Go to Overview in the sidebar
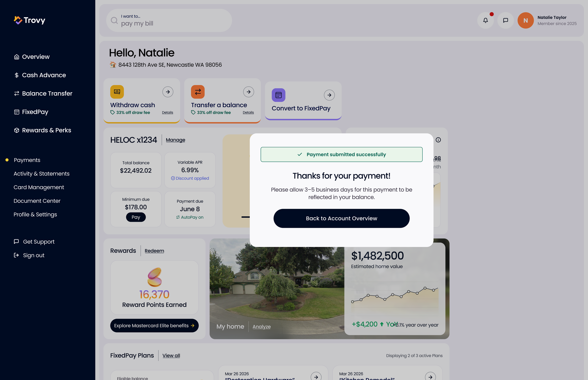This screenshot has width=588, height=380. (x=32, y=57)
